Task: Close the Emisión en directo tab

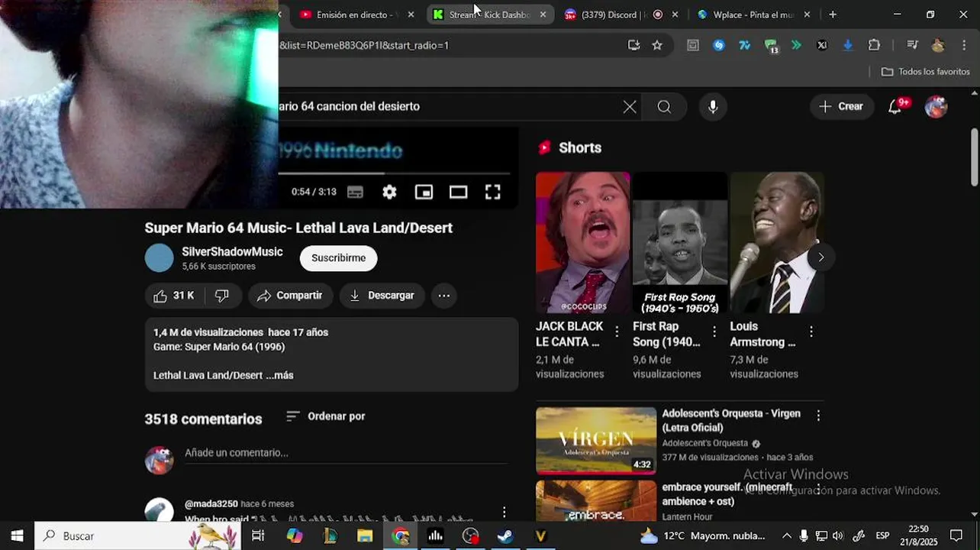Action: 411,15
